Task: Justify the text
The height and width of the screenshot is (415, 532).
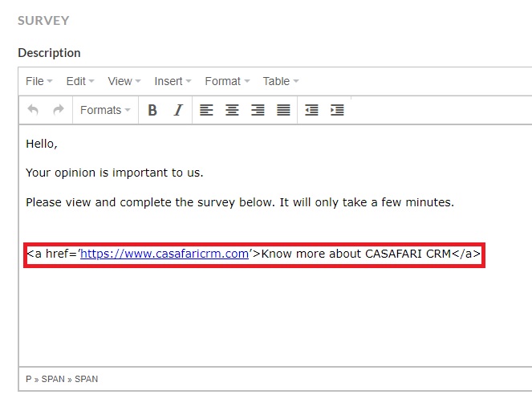Action: (x=283, y=110)
